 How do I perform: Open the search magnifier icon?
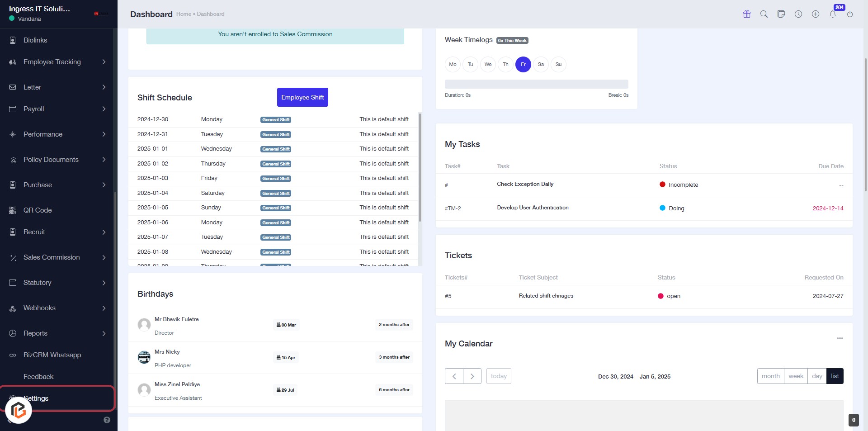point(764,14)
